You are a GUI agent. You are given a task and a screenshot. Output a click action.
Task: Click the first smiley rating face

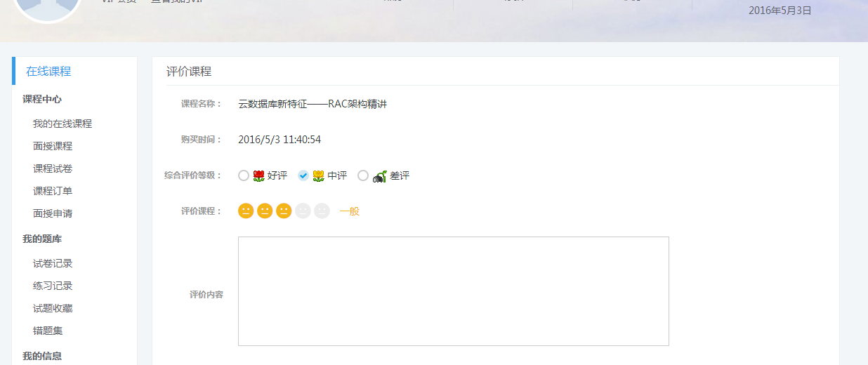tap(246, 211)
